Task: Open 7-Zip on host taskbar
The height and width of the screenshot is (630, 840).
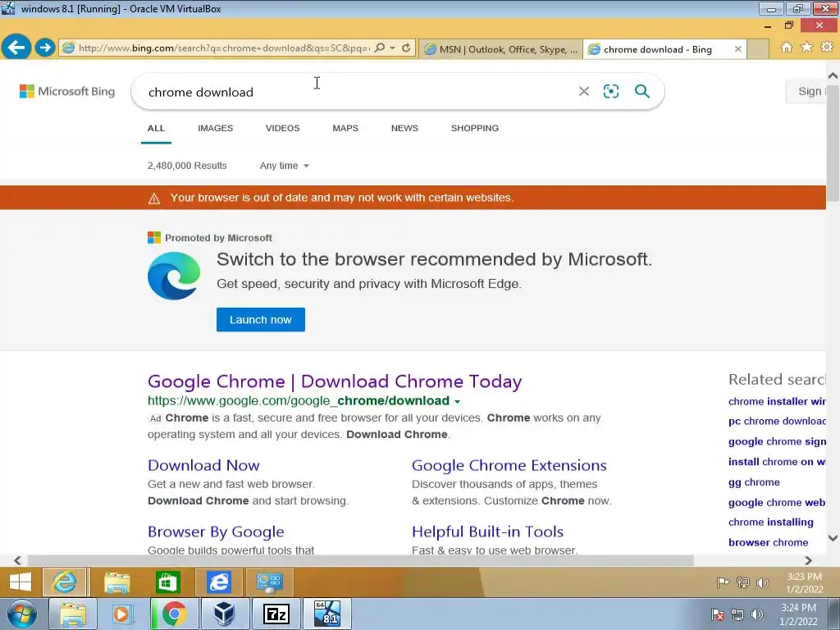Action: (276, 614)
